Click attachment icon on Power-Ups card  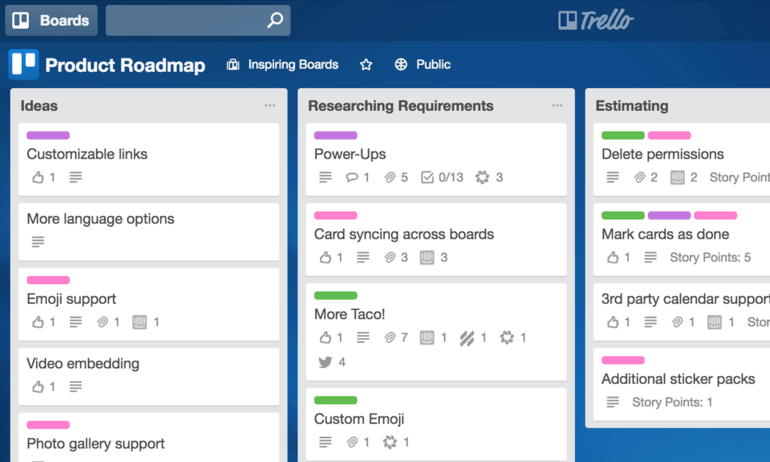pos(389,177)
